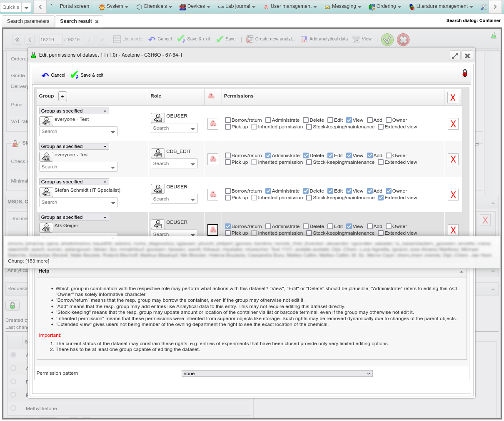
Task: Expand dialog using the maximize arrows icon
Action: point(455,55)
